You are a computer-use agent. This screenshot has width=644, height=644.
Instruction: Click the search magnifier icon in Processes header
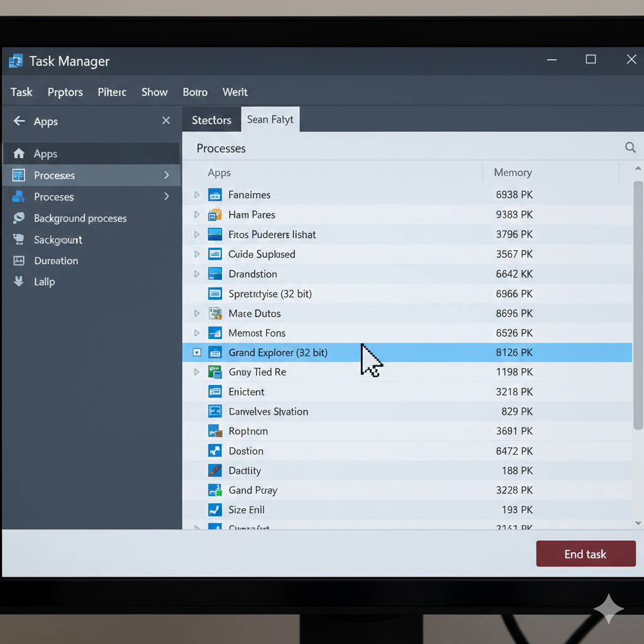point(630,147)
